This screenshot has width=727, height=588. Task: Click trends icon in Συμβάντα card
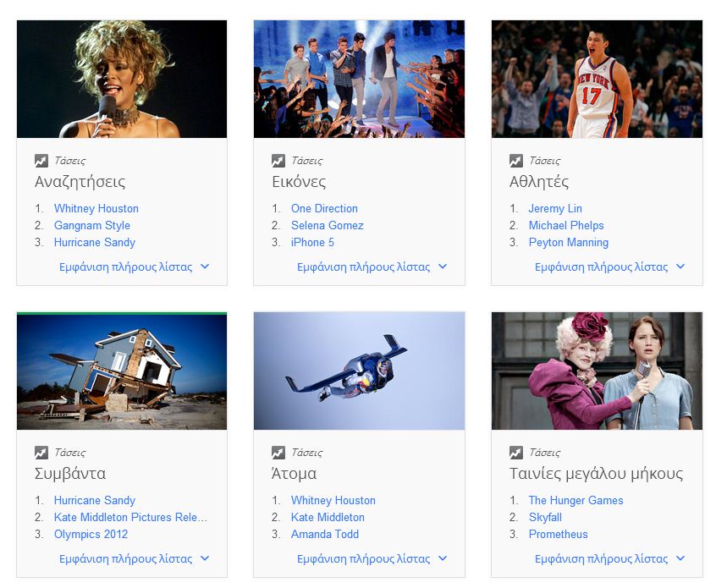[x=41, y=453]
